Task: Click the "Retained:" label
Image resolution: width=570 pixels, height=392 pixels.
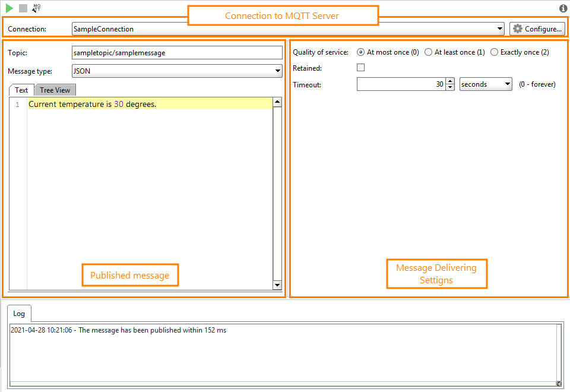Action: click(x=307, y=68)
